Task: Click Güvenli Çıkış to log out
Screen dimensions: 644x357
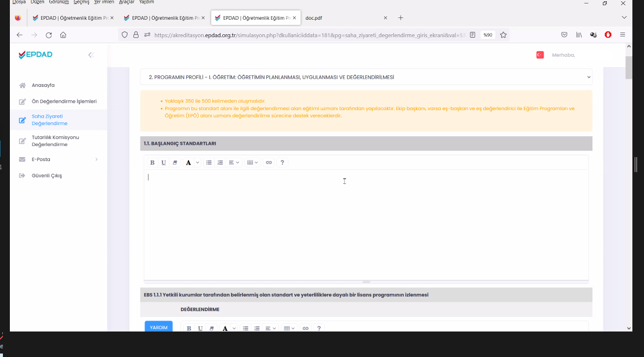Action: pos(46,176)
